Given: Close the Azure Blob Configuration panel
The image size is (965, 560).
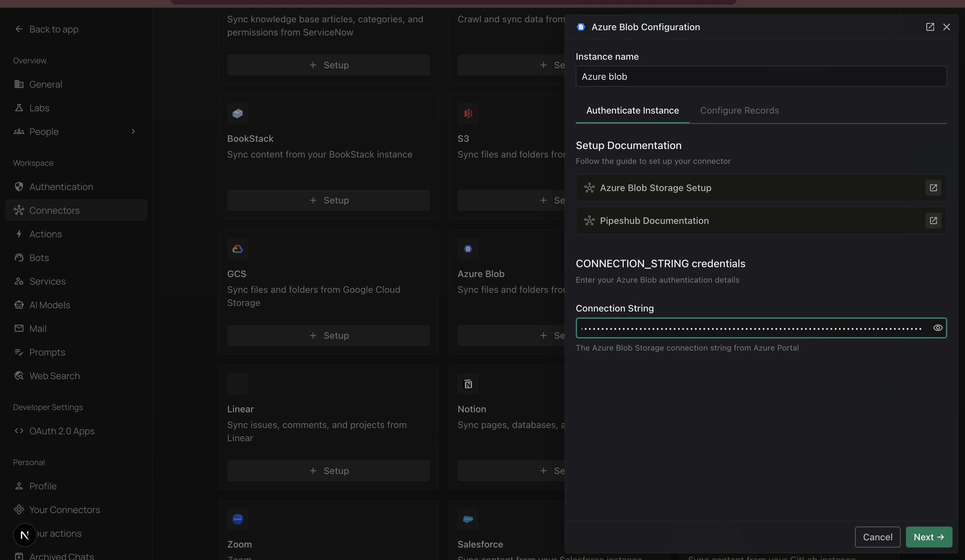Looking at the screenshot, I should click(x=946, y=27).
